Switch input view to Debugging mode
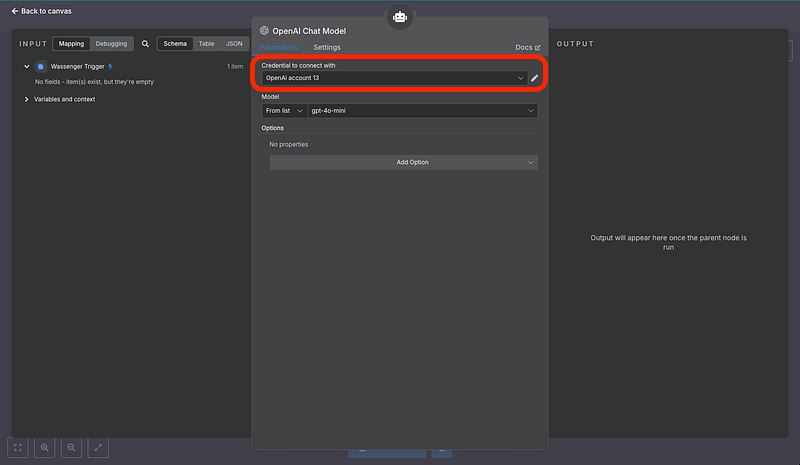Screen dimensions: 800x465 tap(111, 44)
